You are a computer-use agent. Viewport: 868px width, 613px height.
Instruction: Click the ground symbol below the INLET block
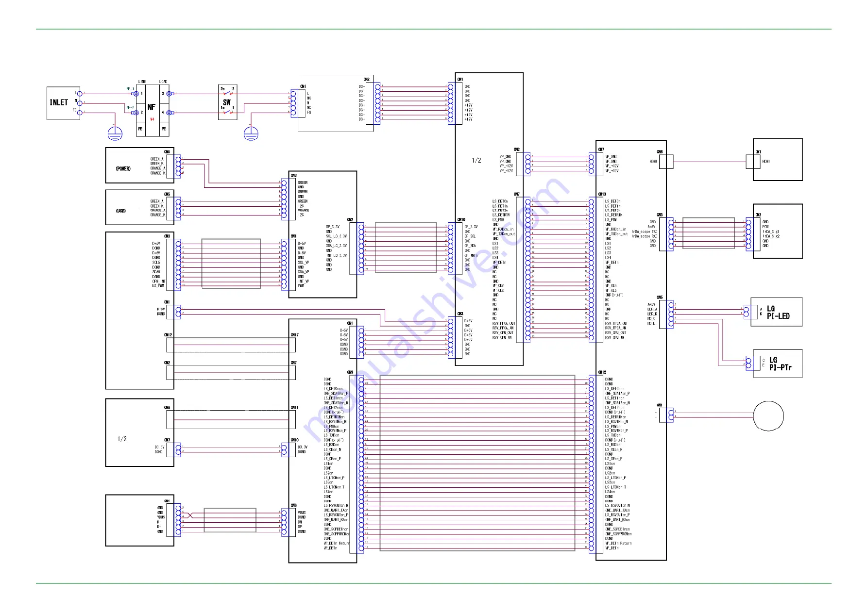pyautogui.click(x=115, y=133)
